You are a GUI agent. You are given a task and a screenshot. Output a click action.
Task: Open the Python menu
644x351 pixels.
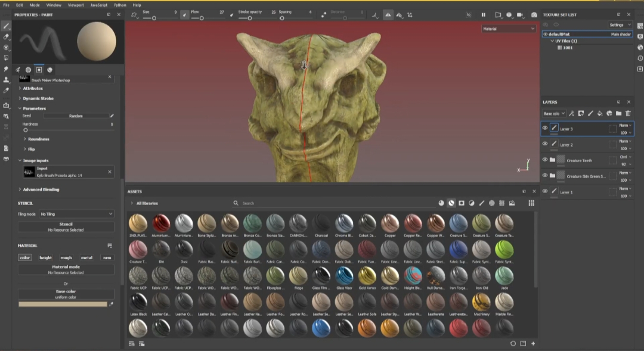(120, 5)
